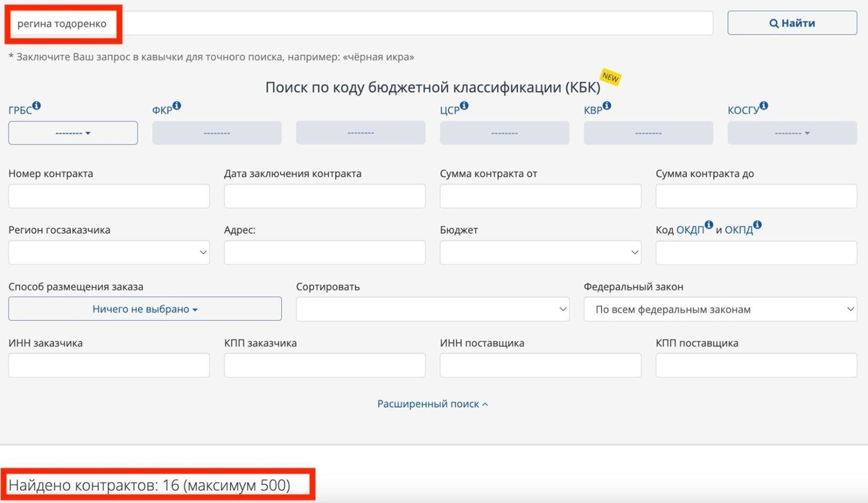This screenshot has height=503, width=868.
Task: Open the КВР info icon
Action: pyautogui.click(x=607, y=106)
